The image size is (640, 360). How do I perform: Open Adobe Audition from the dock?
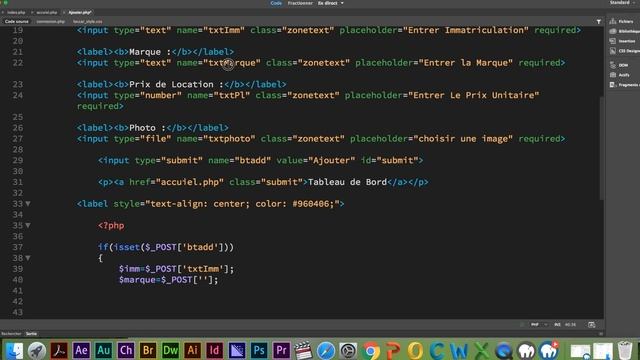click(103, 350)
